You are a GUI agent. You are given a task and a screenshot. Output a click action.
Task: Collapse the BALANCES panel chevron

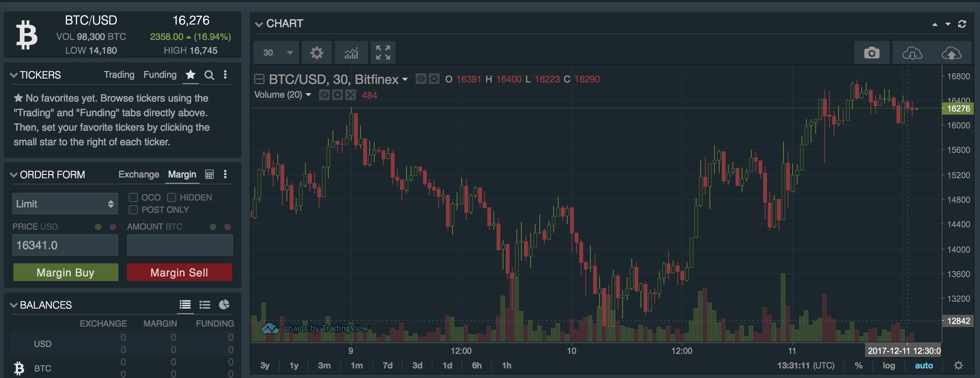pyautogui.click(x=14, y=305)
